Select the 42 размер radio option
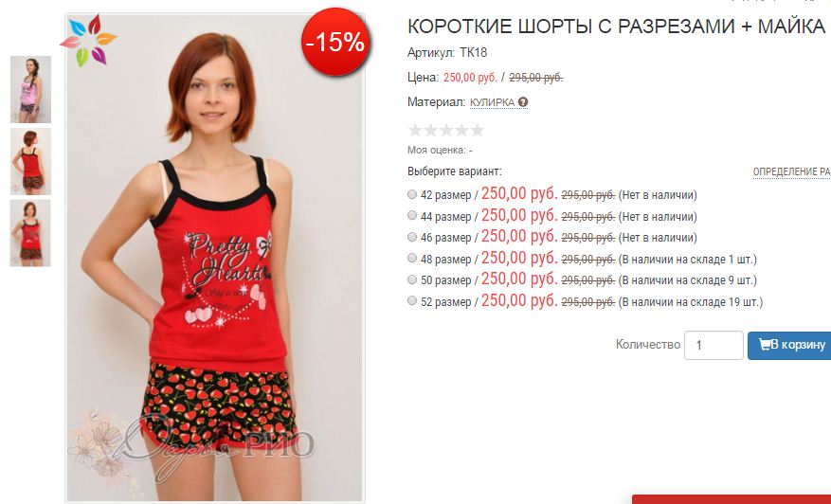 (x=412, y=194)
